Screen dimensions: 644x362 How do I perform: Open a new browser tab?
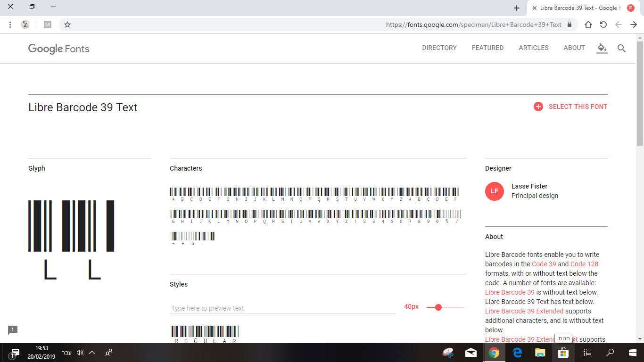[x=517, y=8]
